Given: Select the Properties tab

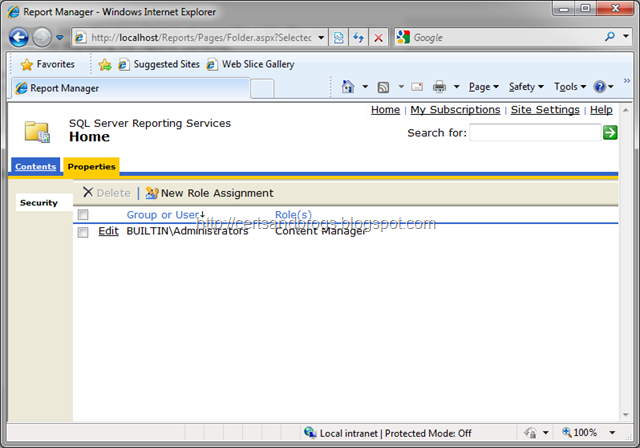Looking at the screenshot, I should point(91,166).
